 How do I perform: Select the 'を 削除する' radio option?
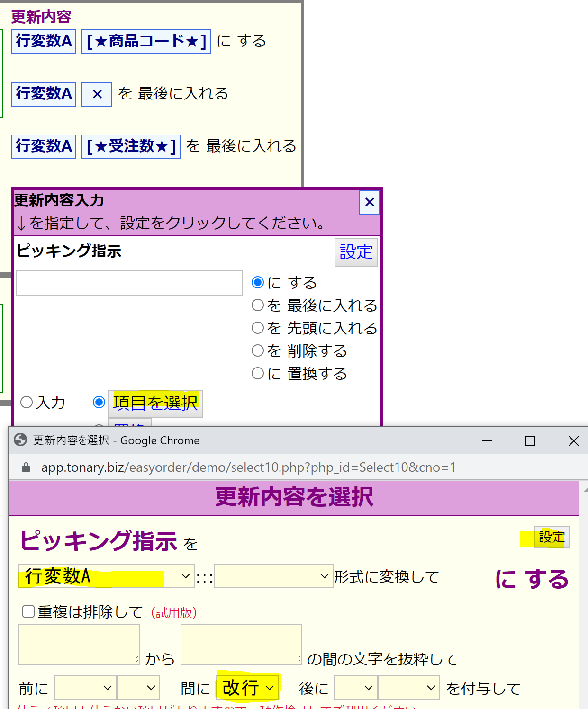click(x=258, y=350)
